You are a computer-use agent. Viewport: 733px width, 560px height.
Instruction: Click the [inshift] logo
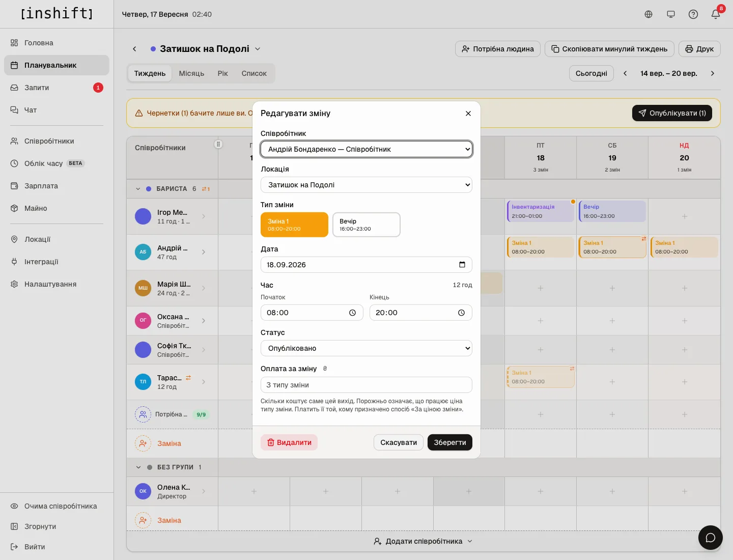click(x=57, y=13)
